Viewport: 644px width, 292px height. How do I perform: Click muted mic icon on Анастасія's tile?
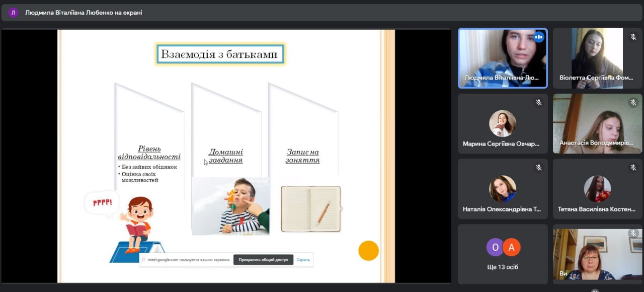[x=633, y=103]
